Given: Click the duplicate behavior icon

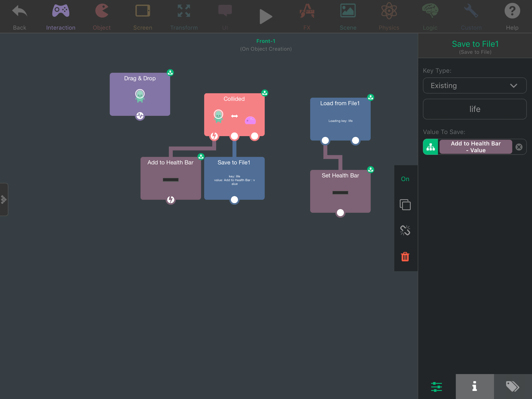Looking at the screenshot, I should pyautogui.click(x=405, y=205).
